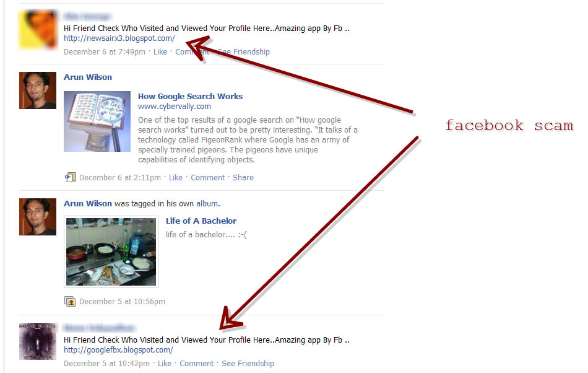Like the How Google Search Works post
Image resolution: width=588 pixels, height=373 pixels.
[x=176, y=177]
